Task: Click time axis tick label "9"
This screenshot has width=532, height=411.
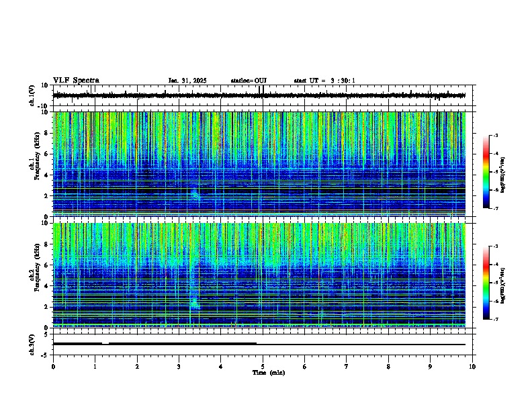Action: tap(430, 367)
